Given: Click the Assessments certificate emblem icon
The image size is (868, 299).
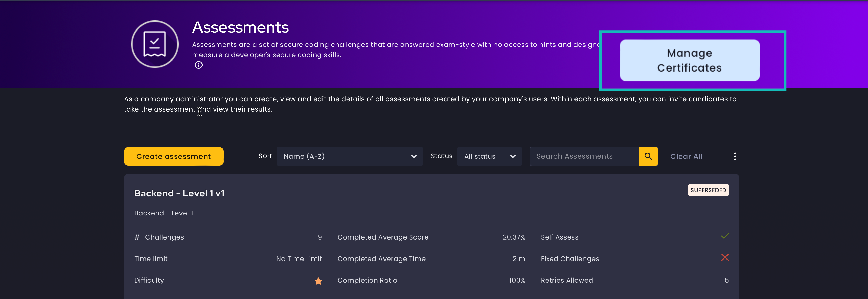Looking at the screenshot, I should (154, 44).
